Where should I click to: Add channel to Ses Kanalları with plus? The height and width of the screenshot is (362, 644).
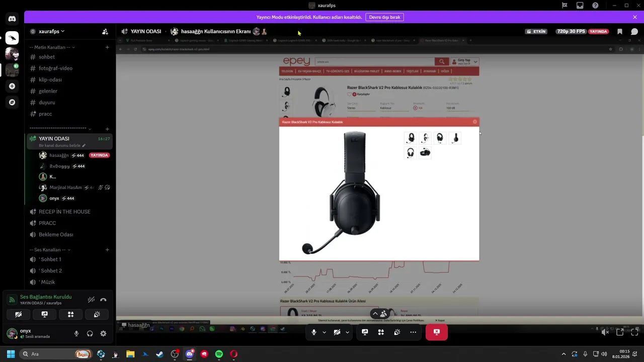107,250
